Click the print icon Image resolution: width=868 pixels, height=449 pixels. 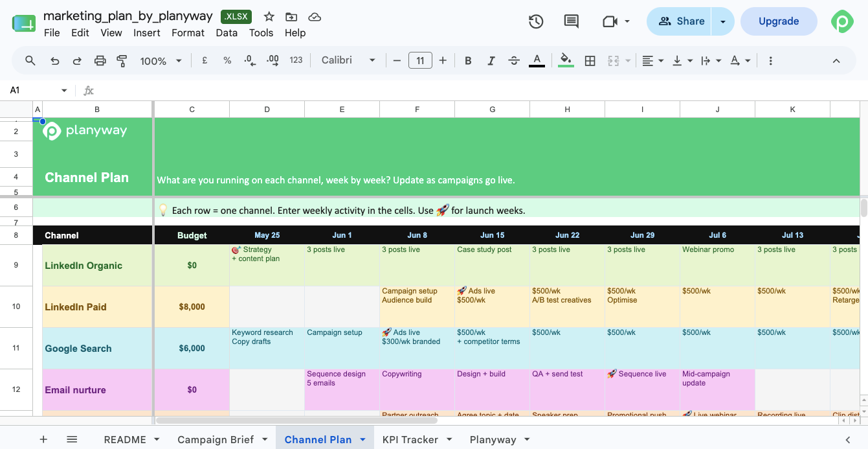tap(100, 60)
